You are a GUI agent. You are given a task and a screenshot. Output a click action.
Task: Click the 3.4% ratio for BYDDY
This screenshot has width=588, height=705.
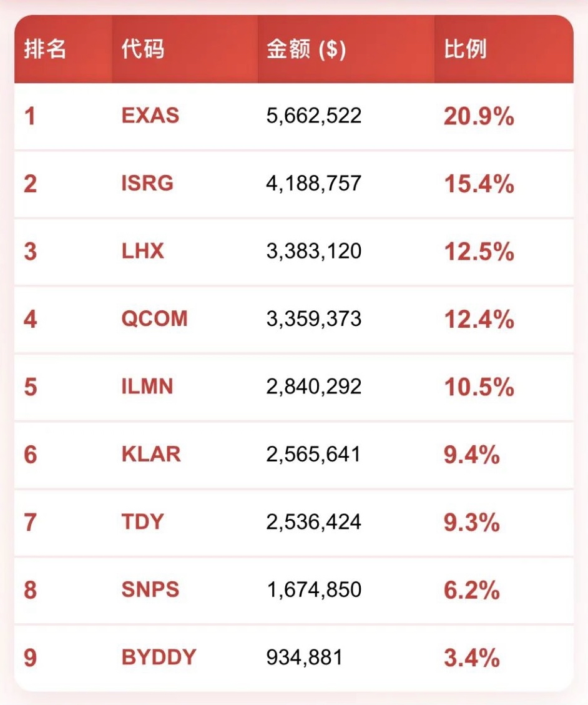[472, 657]
